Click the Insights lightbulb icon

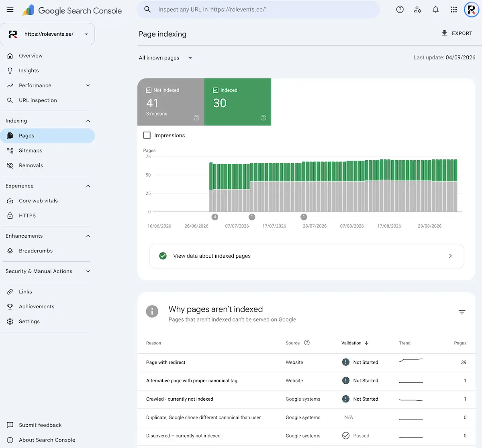pos(10,71)
